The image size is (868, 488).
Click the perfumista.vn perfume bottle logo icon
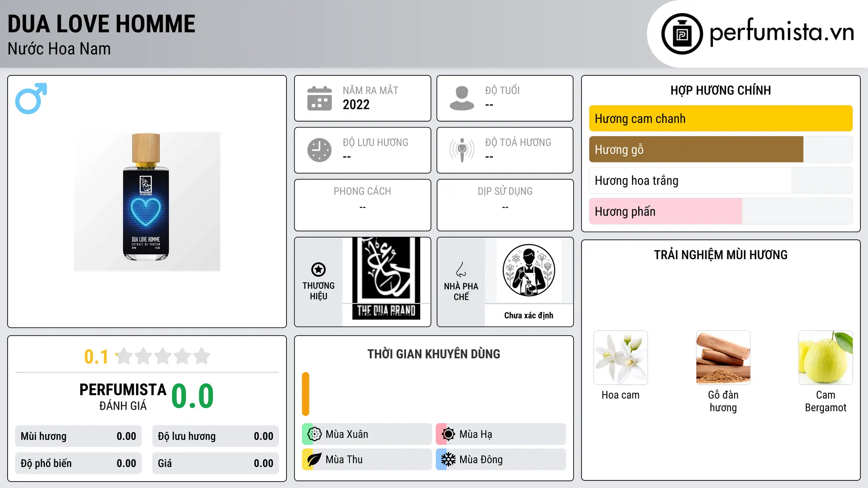click(x=682, y=34)
